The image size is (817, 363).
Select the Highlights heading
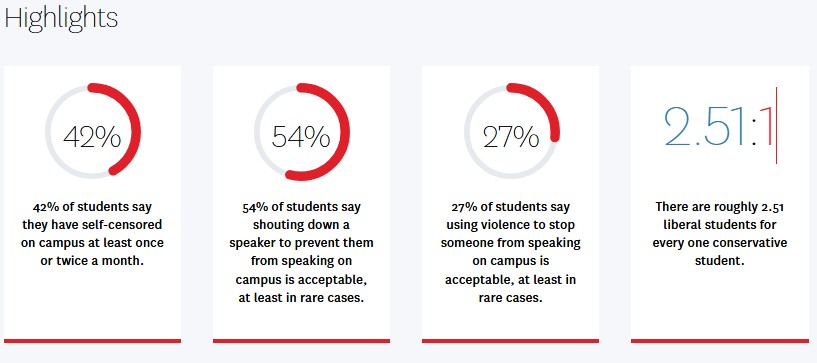click(61, 18)
